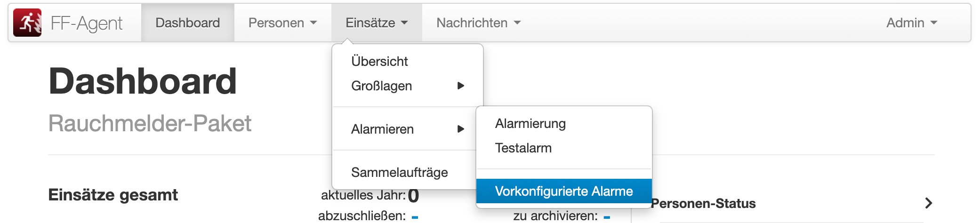Select Testalarm from the submenu
Image resolution: width=980 pixels, height=223 pixels.
click(523, 148)
